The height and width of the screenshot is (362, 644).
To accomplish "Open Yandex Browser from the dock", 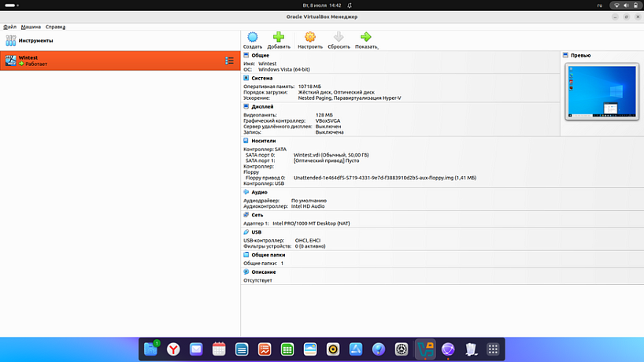I will click(x=173, y=349).
